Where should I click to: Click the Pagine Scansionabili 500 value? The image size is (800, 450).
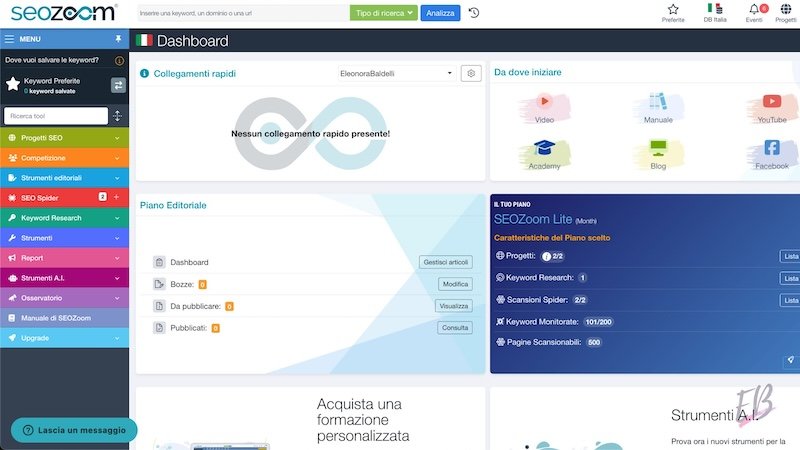point(594,342)
